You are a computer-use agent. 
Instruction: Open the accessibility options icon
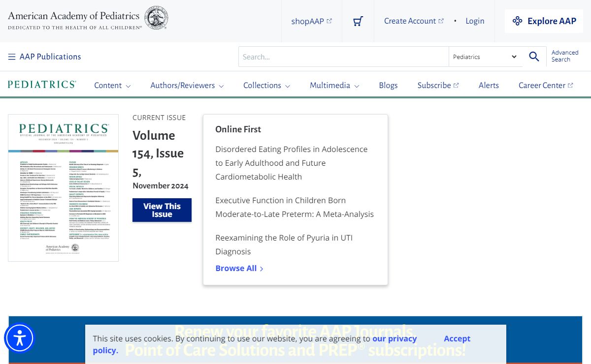coord(20,338)
